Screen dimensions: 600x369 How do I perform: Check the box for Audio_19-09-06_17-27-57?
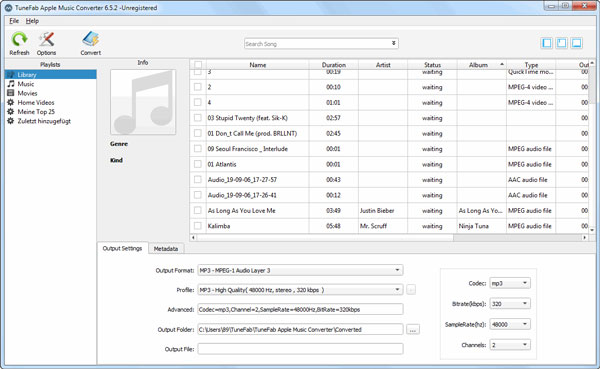click(197, 180)
